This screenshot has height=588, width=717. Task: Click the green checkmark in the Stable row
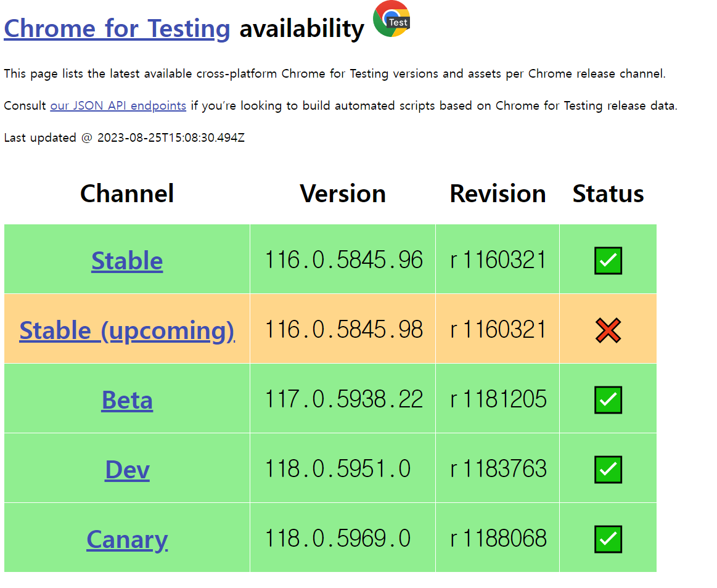click(x=608, y=261)
